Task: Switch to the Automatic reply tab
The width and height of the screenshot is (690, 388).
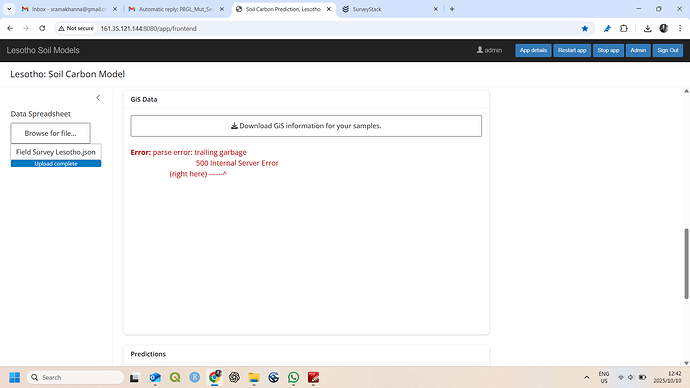Action: [176, 9]
